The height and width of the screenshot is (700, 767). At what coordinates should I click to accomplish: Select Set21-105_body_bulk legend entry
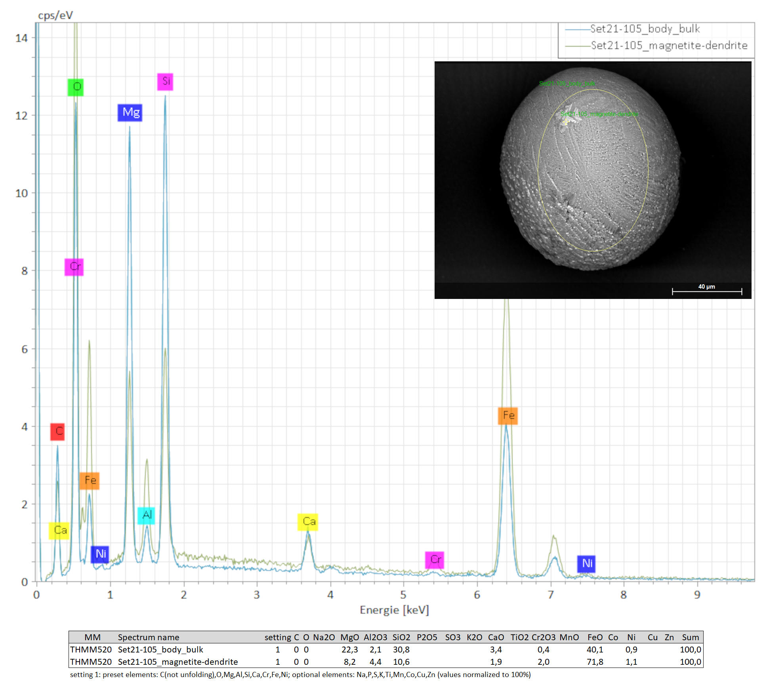(645, 29)
